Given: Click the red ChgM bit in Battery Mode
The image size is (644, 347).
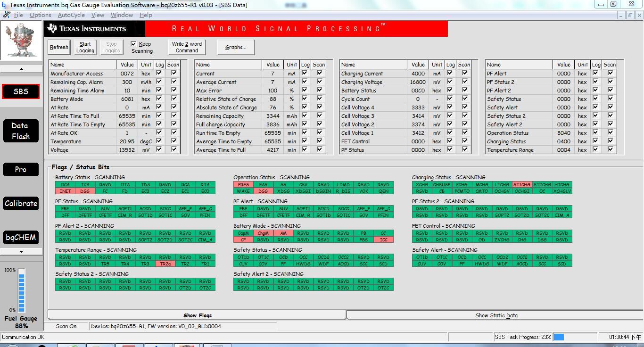Looking at the screenshot, I should 263,233.
